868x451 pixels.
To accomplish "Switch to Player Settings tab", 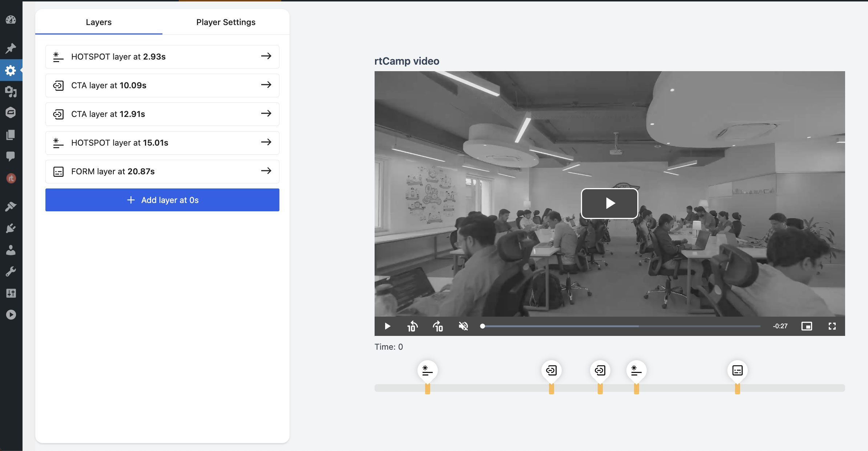I will pos(226,22).
